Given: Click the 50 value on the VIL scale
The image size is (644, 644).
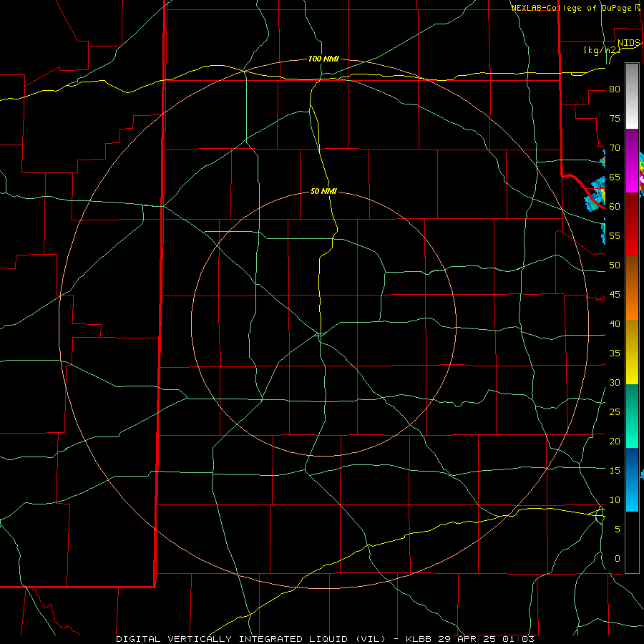Looking at the screenshot, I should click(615, 265).
